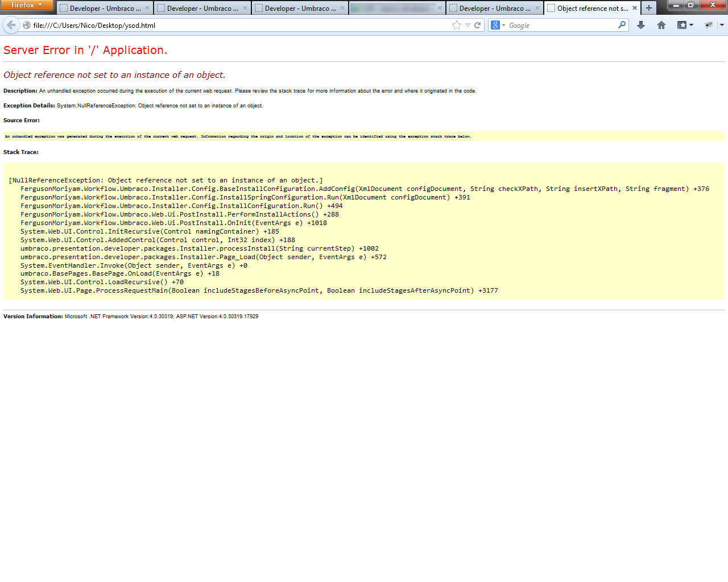The image size is (728, 582).
Task: Click the italic 'Object reference not set' subheading
Action: [114, 75]
